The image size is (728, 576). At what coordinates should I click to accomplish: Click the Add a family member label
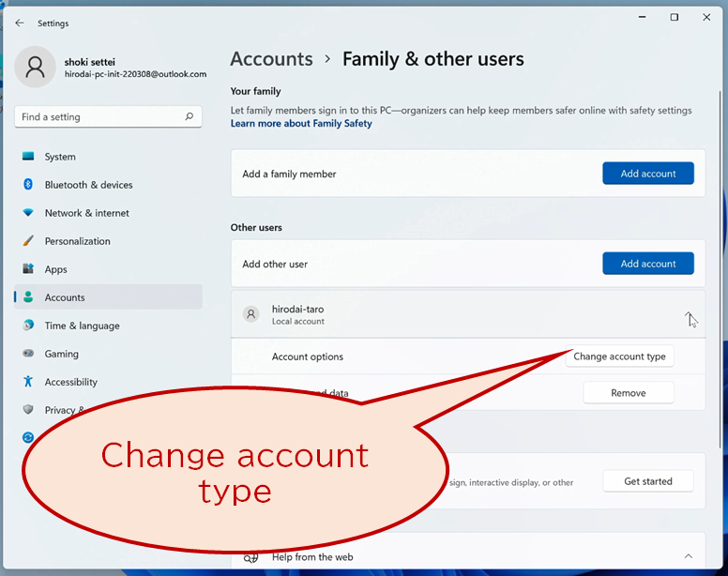click(289, 174)
